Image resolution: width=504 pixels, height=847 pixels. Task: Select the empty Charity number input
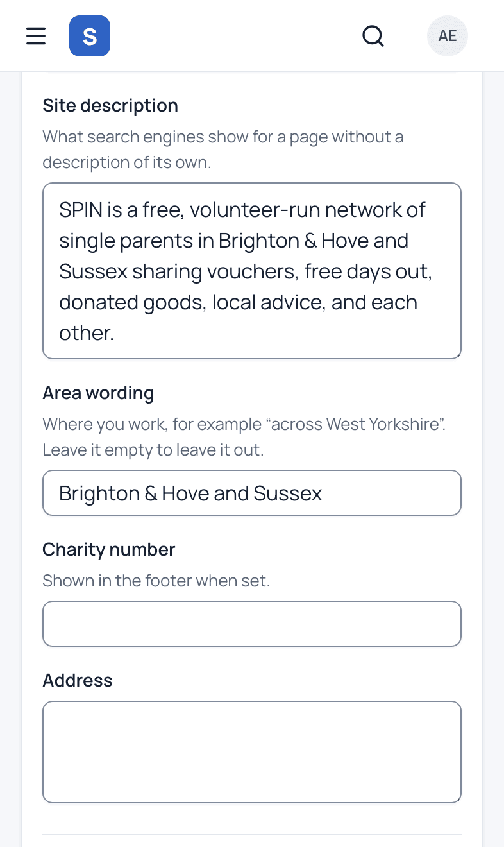(x=252, y=624)
